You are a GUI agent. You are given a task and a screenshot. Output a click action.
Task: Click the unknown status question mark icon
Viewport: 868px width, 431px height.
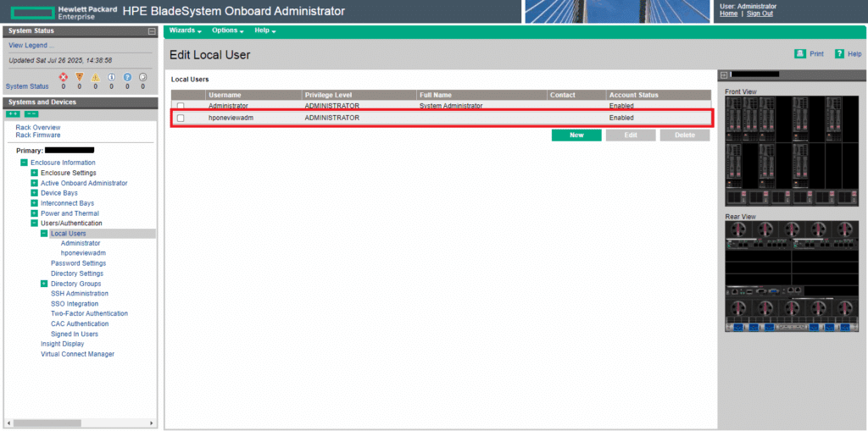pyautogui.click(x=127, y=77)
